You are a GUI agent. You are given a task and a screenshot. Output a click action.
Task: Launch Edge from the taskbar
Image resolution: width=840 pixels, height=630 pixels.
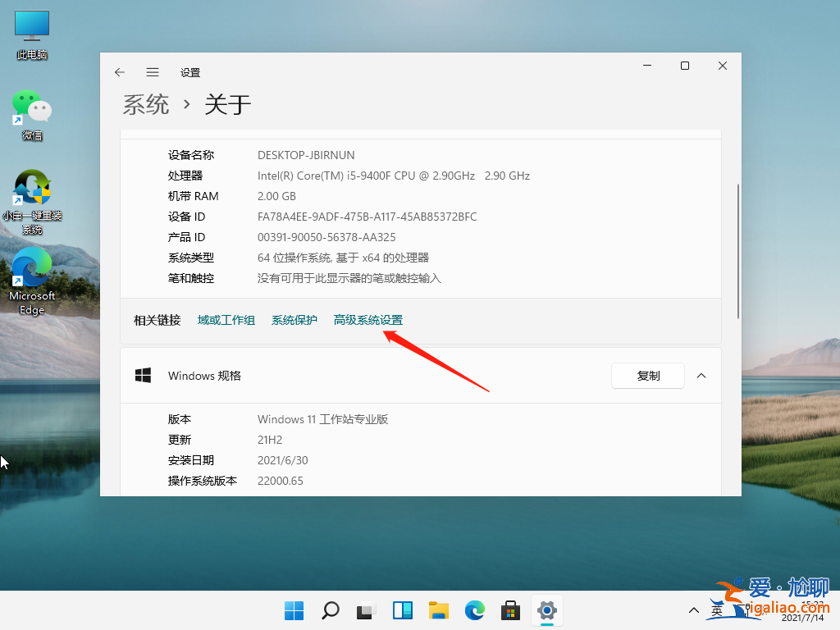click(x=474, y=610)
